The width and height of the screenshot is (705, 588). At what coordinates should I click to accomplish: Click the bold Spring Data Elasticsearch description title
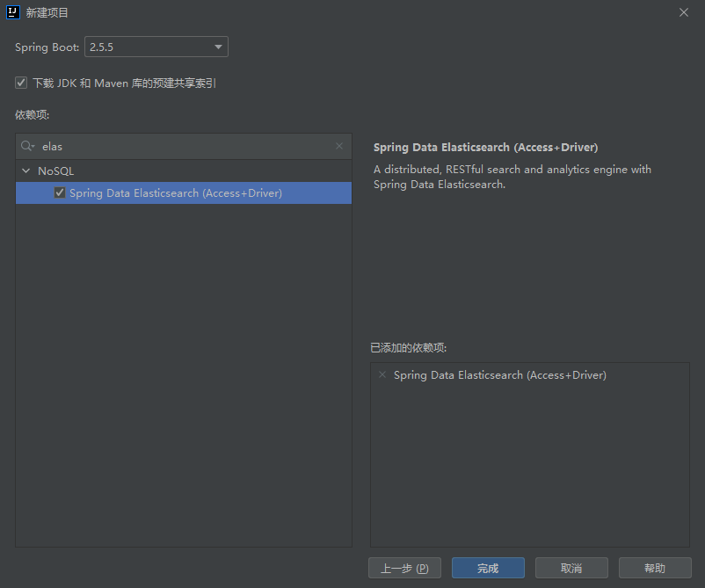coord(485,148)
